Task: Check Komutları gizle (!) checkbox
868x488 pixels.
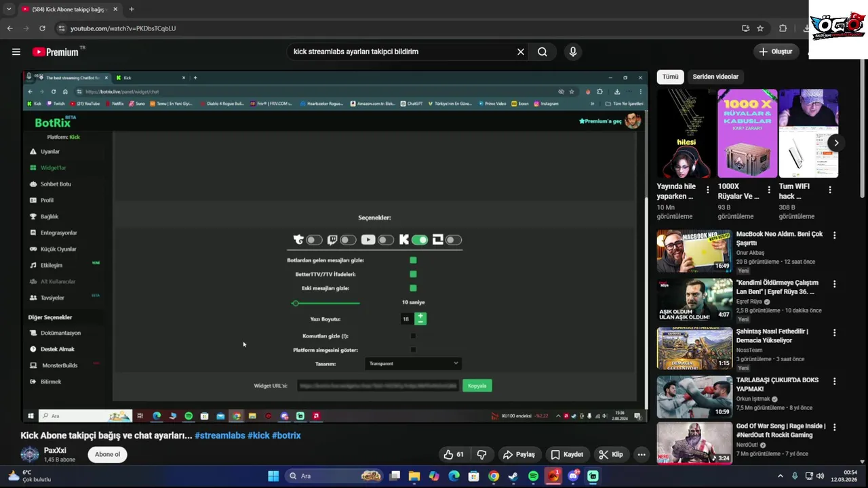Action: tap(413, 335)
